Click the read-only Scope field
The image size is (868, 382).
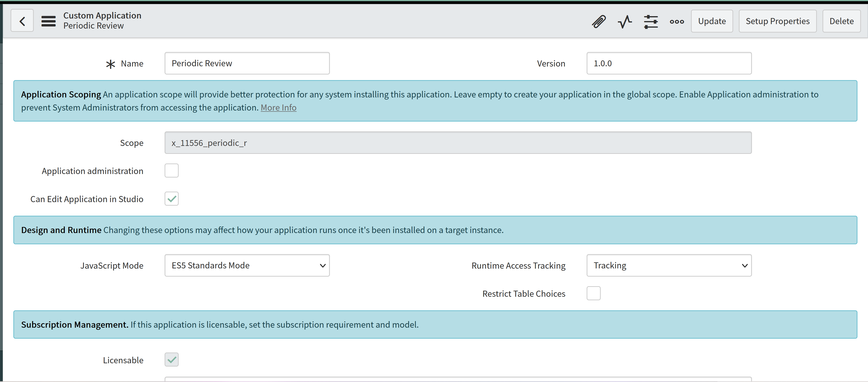458,143
